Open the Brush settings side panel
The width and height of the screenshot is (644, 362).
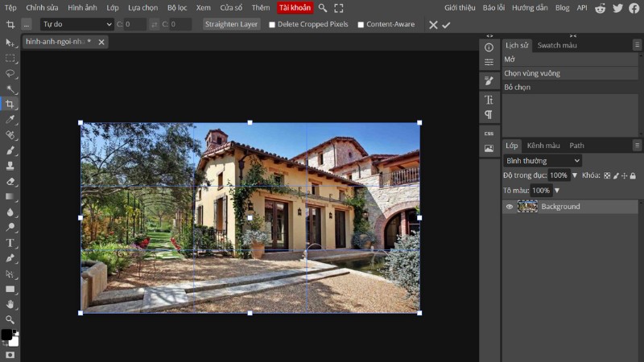489,81
